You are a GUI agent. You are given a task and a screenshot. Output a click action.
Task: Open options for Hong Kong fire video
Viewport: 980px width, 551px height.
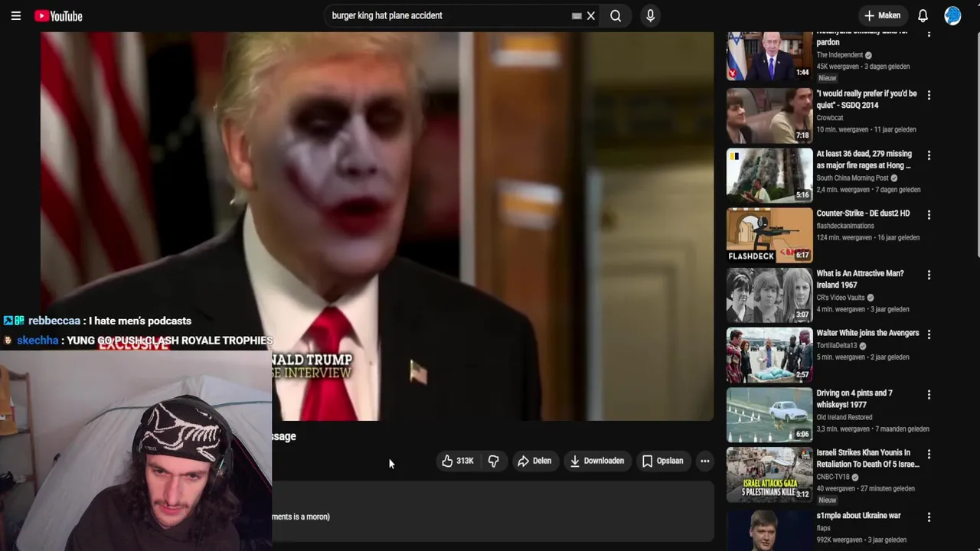(929, 156)
